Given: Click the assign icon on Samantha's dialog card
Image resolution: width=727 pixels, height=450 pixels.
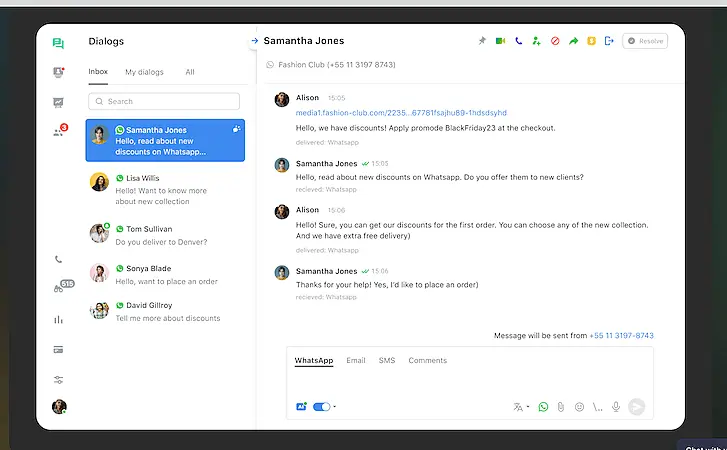Looking at the screenshot, I should (236, 129).
